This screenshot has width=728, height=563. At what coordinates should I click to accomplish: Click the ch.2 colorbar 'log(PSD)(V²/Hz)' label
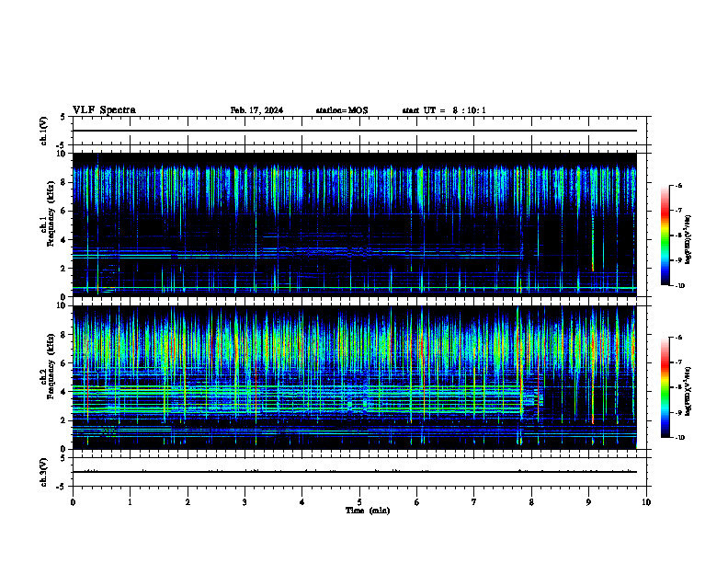tap(688, 391)
